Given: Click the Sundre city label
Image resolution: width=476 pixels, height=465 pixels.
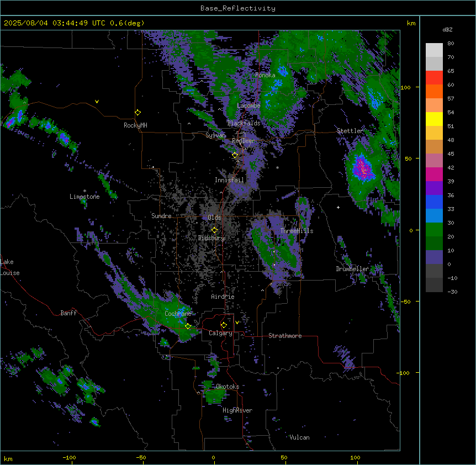Looking at the screenshot, I should [161, 216].
